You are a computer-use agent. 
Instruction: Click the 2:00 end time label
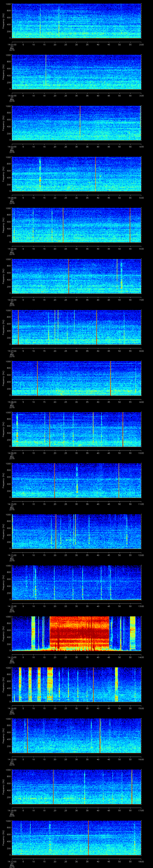point(141,44)
